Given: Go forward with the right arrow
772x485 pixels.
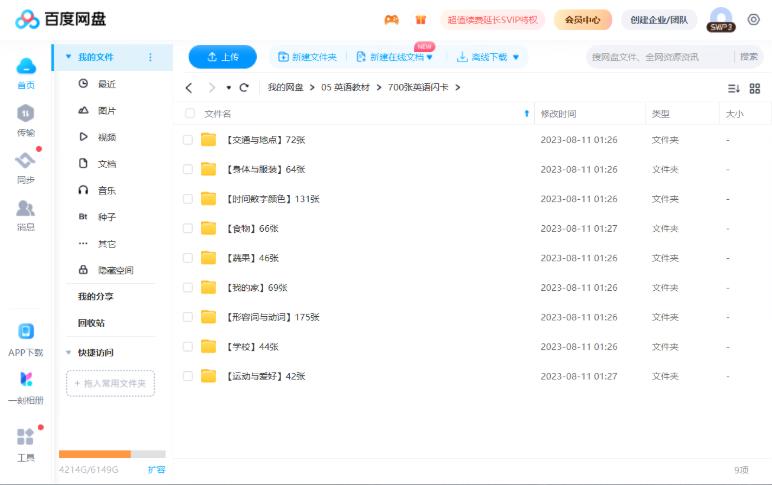Looking at the screenshot, I should 212,88.
